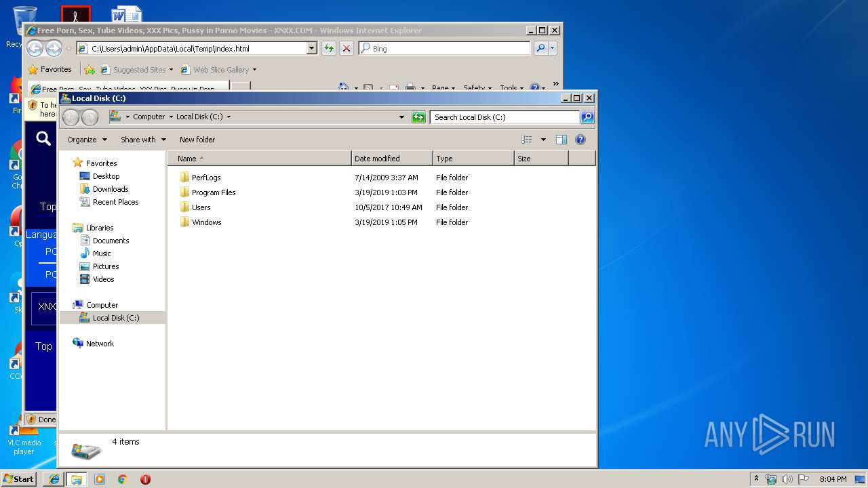This screenshot has width=868, height=488.
Task: Open Internet Explorer address bar dropdown
Action: (x=311, y=48)
